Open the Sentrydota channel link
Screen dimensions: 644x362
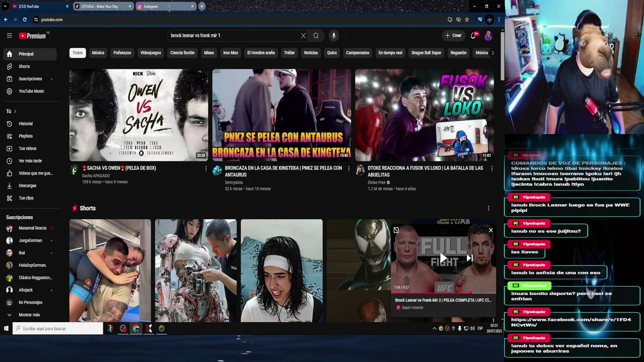point(234,183)
